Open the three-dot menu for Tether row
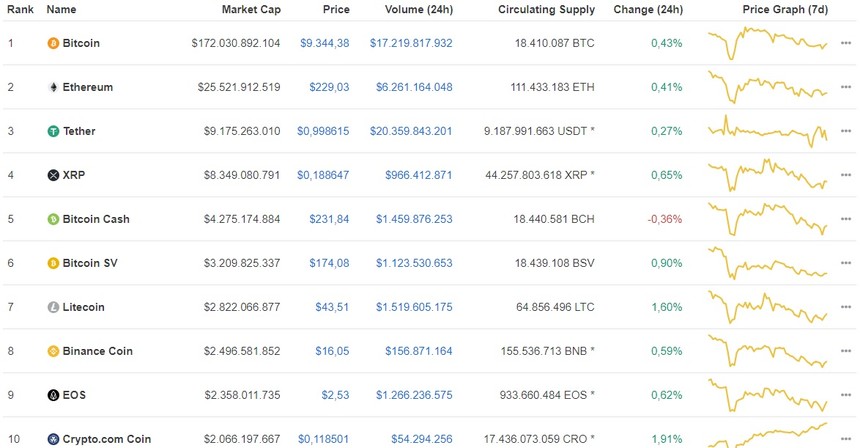The height and width of the screenshot is (448, 860). [846, 131]
